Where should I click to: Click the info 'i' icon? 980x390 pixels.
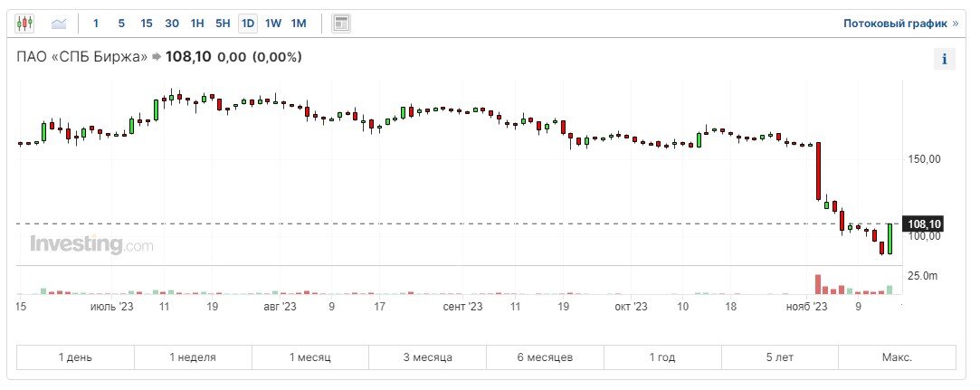coord(945,60)
